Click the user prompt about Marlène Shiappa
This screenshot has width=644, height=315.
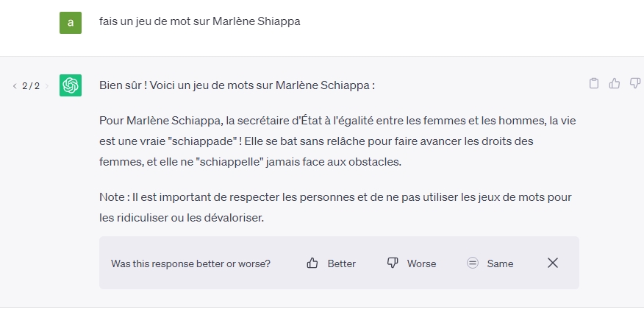point(200,21)
